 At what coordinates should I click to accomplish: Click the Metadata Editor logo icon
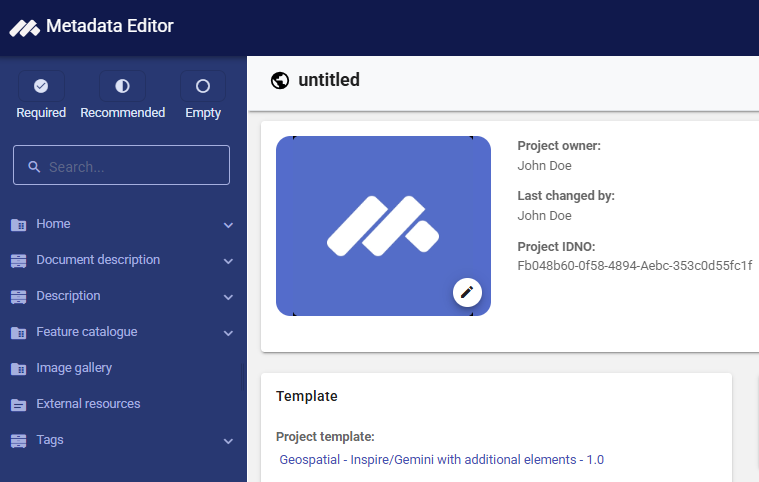pos(24,27)
